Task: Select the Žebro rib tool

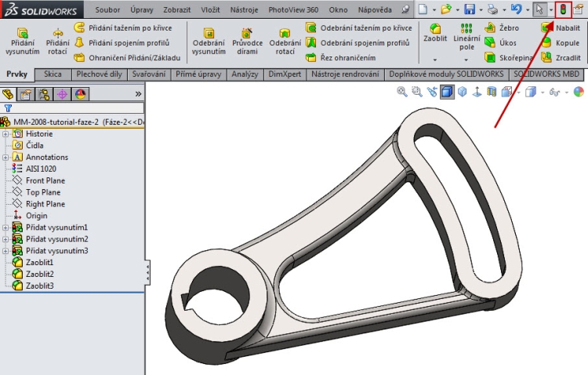Action: coord(502,27)
